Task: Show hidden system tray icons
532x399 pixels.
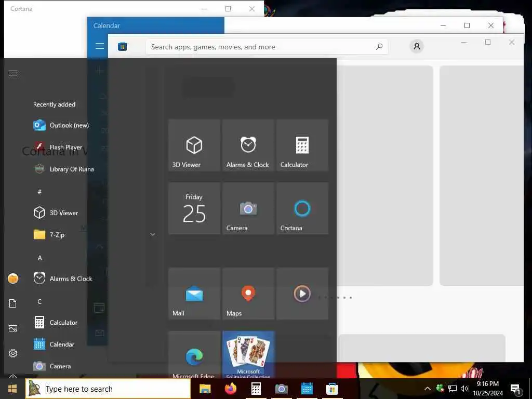Action: tap(428, 389)
